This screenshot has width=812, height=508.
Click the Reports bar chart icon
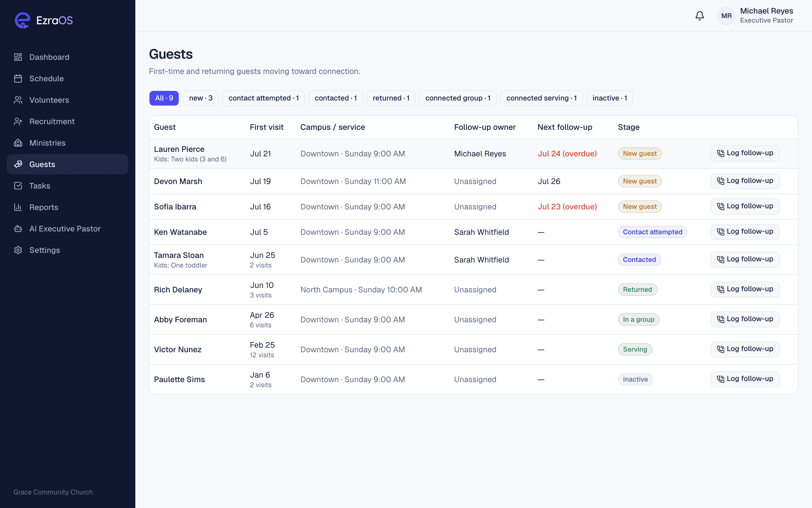[x=18, y=207]
